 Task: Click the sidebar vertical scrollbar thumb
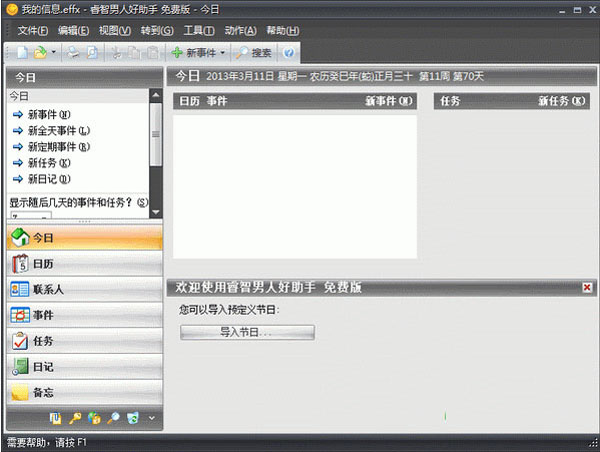pos(156,134)
